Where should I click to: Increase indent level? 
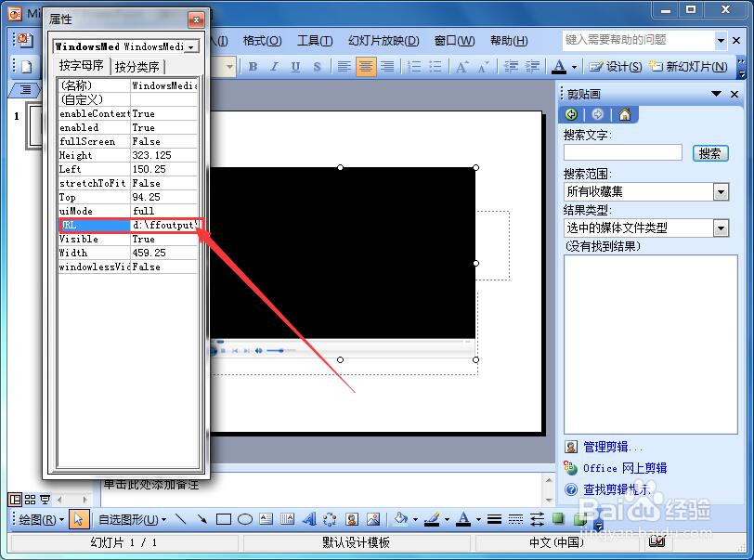[x=532, y=67]
